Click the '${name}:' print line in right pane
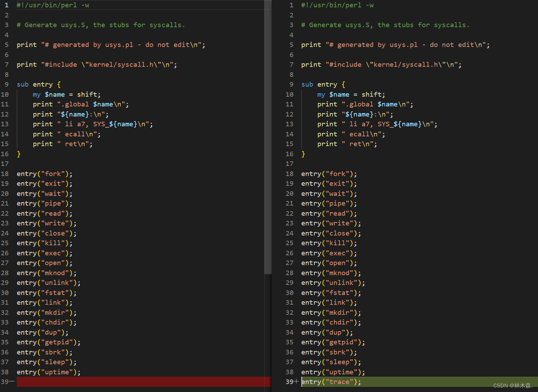This screenshot has height=392, width=538. click(x=355, y=114)
